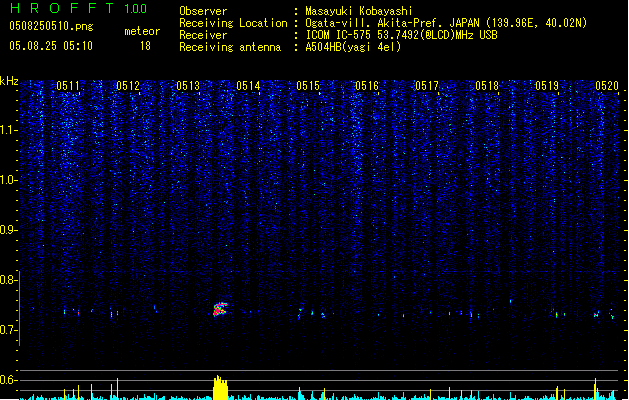Click the 0520 time marker
The width and height of the screenshot is (629, 400).
click(607, 86)
